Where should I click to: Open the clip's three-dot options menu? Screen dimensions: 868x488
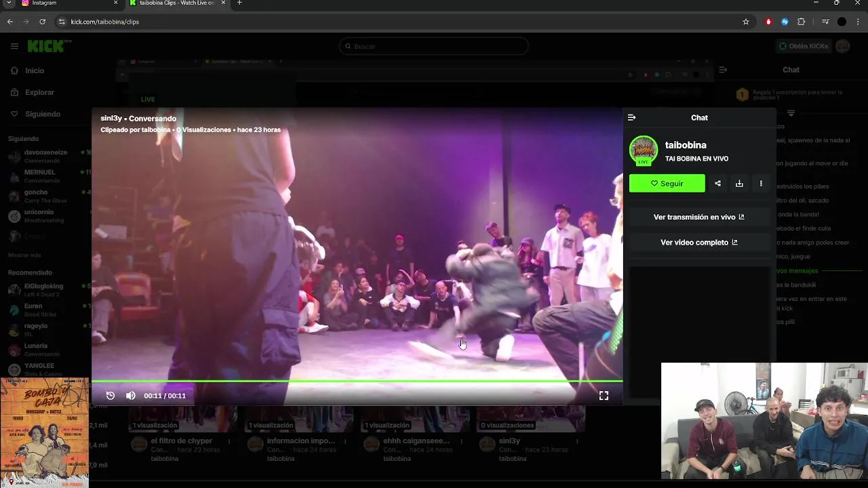pyautogui.click(x=761, y=184)
